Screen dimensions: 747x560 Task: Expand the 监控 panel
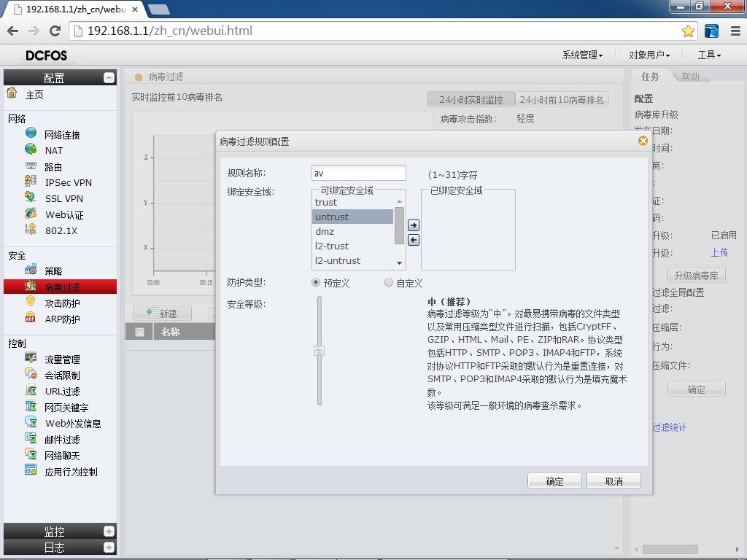(x=109, y=531)
